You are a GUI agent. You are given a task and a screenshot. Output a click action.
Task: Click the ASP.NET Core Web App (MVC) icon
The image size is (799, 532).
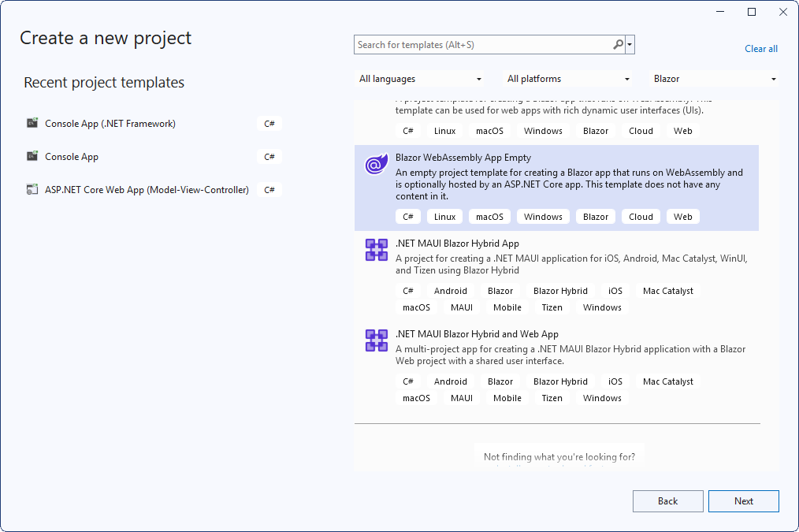click(x=32, y=189)
